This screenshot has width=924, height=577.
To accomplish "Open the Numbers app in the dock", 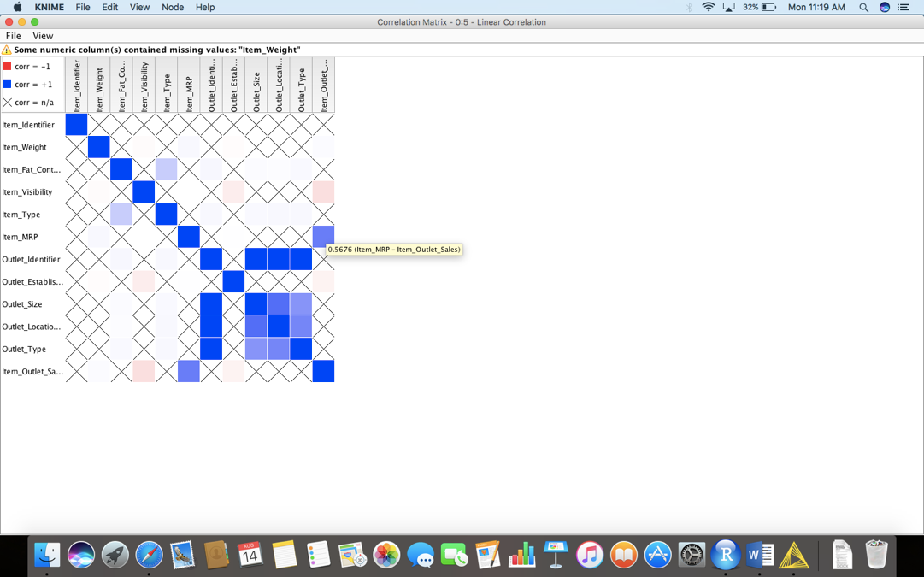I will click(521, 556).
